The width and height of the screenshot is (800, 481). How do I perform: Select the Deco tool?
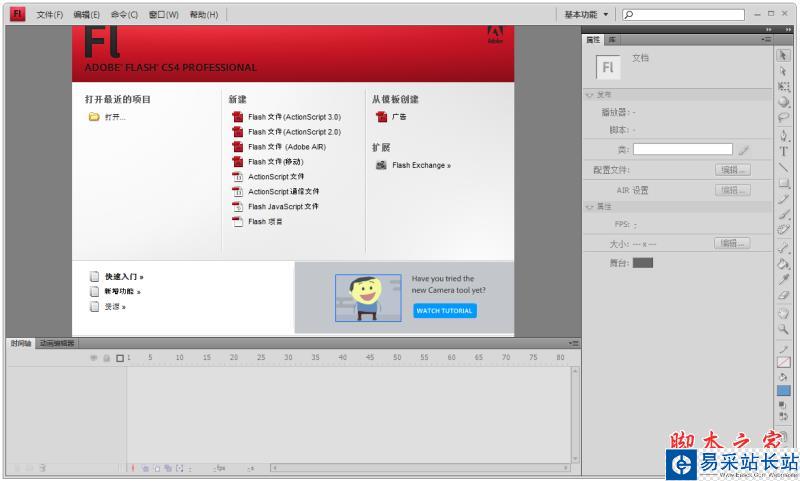click(783, 230)
